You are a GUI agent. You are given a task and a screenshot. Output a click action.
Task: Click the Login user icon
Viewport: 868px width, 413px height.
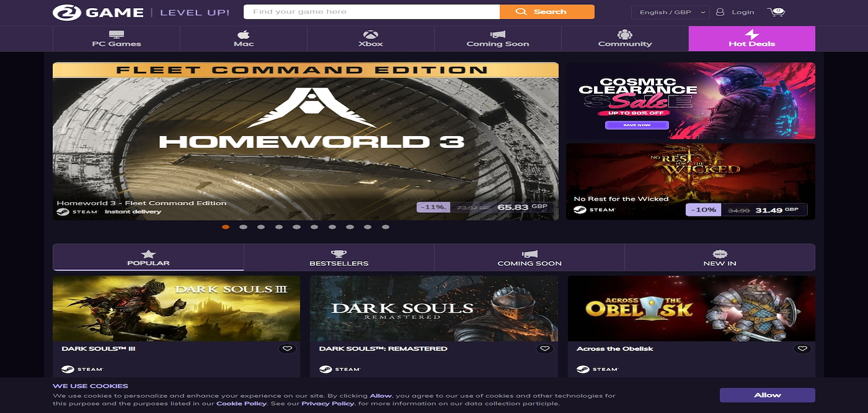click(x=720, y=12)
